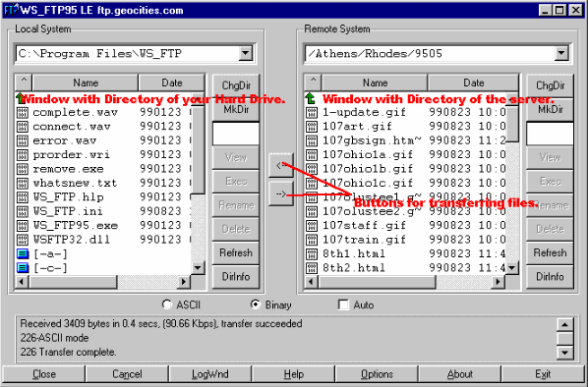Screen dimensions: 588x387
Task: Click file icon beside 107art.gif
Action: pyautogui.click(x=312, y=127)
